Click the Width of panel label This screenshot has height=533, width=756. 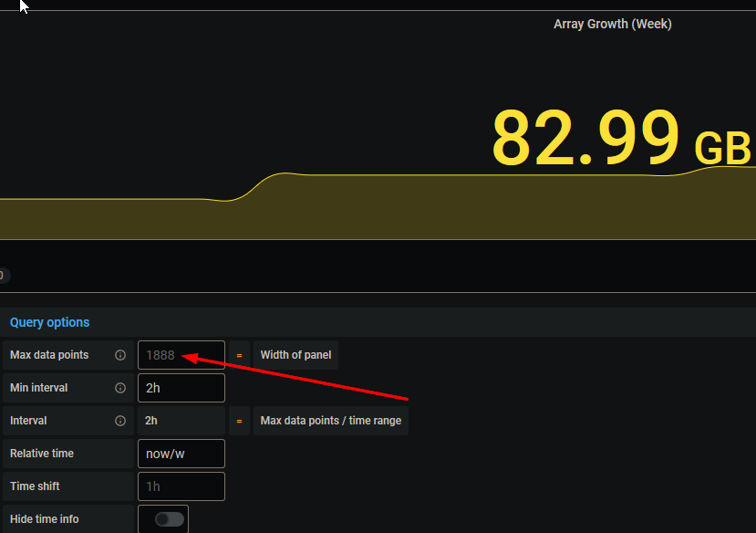[295, 355]
